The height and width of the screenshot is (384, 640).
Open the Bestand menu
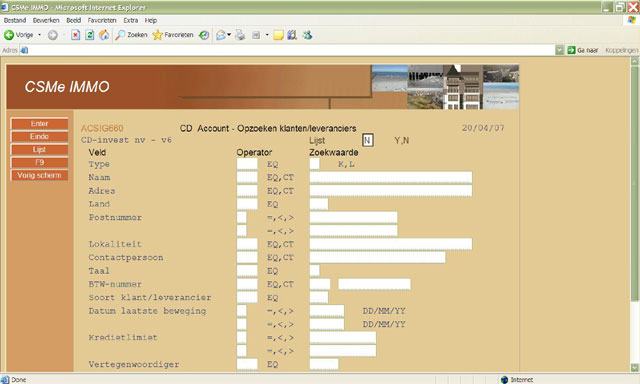[x=15, y=20]
